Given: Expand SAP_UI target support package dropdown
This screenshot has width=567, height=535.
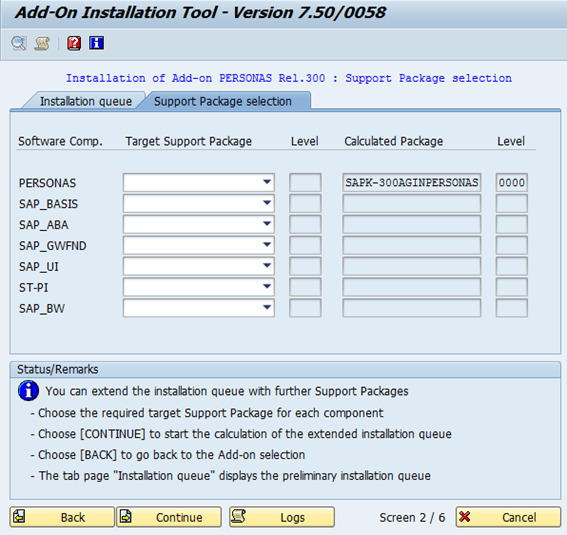Looking at the screenshot, I should tap(199, 266).
